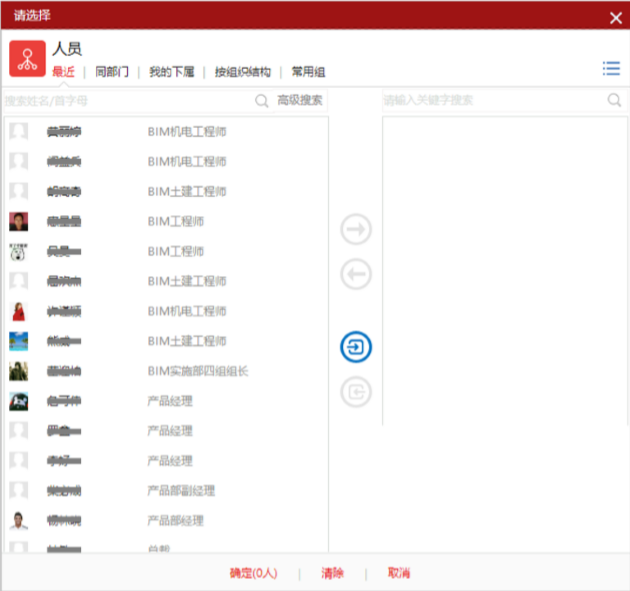
Task: Switch to the 同部门 tab
Action: click(112, 72)
